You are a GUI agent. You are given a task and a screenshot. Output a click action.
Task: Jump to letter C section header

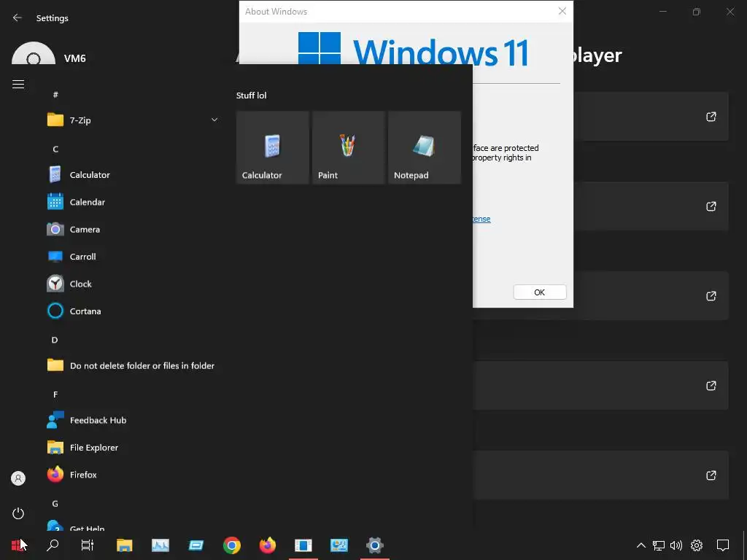pos(55,149)
